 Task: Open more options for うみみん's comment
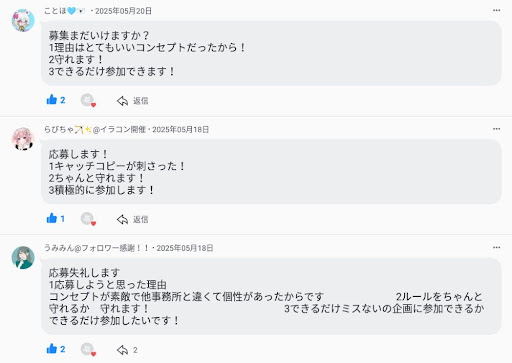(496, 248)
